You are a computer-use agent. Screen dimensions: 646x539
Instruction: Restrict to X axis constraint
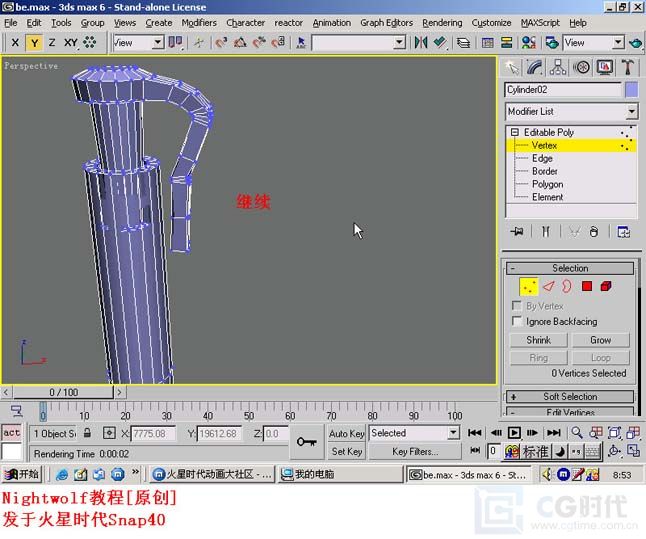15,42
